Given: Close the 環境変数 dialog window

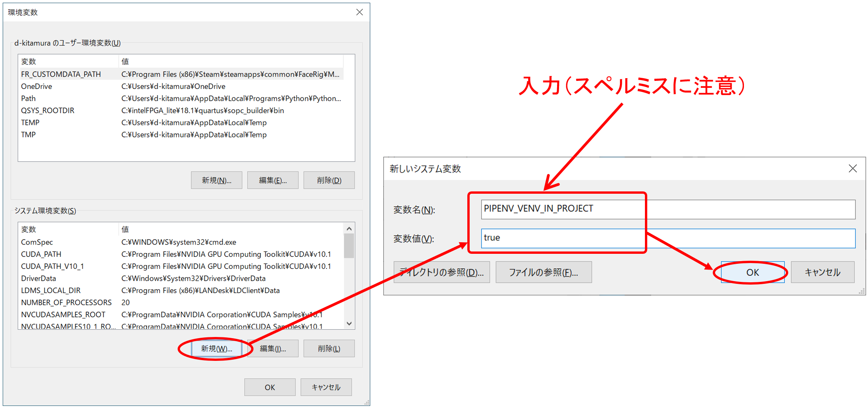Looking at the screenshot, I should pyautogui.click(x=359, y=12).
